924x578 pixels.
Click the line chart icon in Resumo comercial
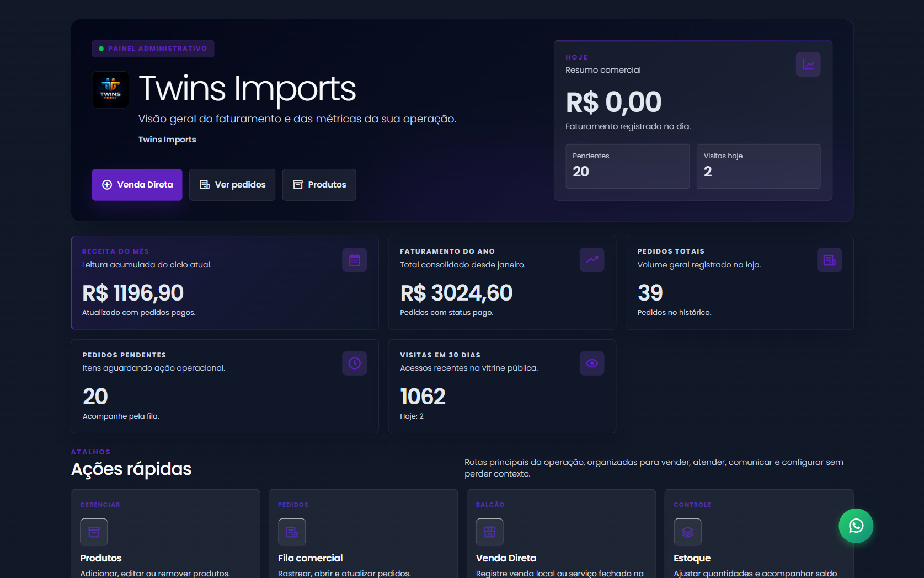coord(808,65)
